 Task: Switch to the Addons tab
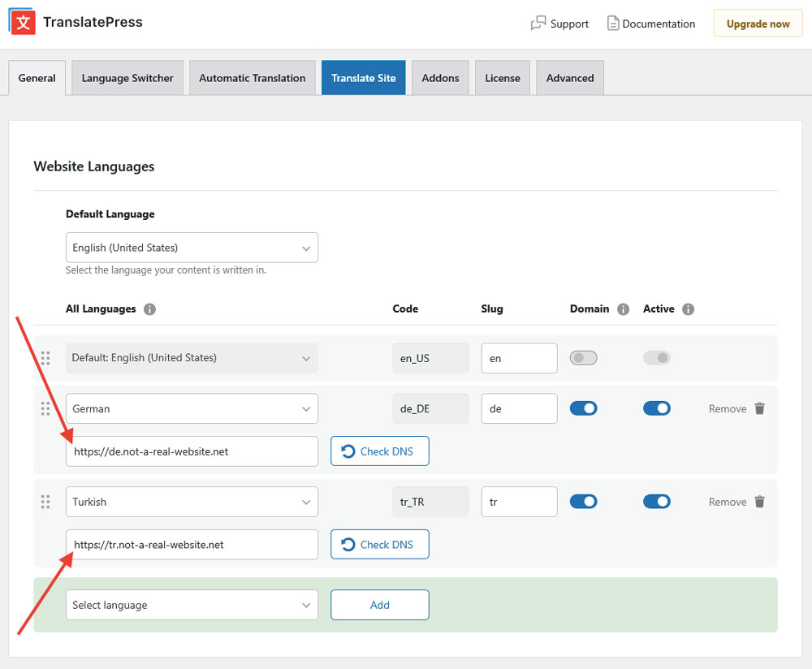pyautogui.click(x=440, y=77)
